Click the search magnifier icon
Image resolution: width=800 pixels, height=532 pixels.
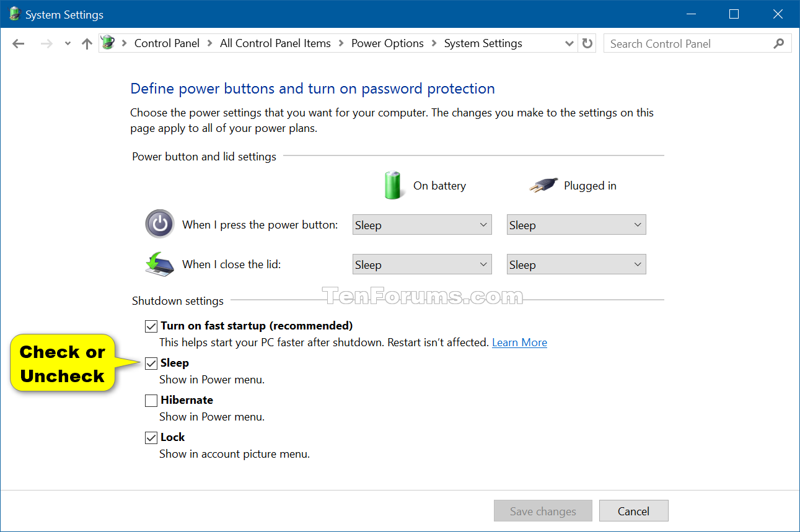pyautogui.click(x=779, y=43)
